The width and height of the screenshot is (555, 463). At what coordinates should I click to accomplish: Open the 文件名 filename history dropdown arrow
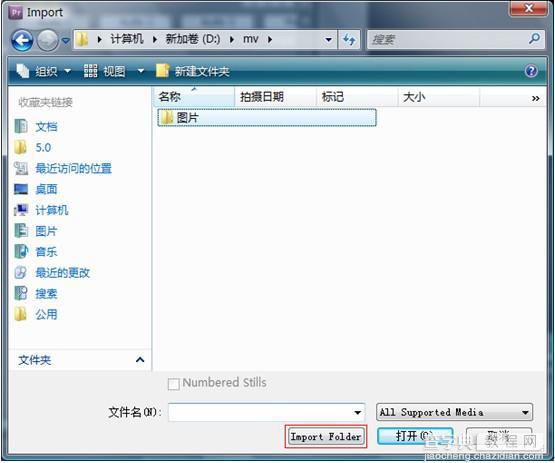pos(357,412)
